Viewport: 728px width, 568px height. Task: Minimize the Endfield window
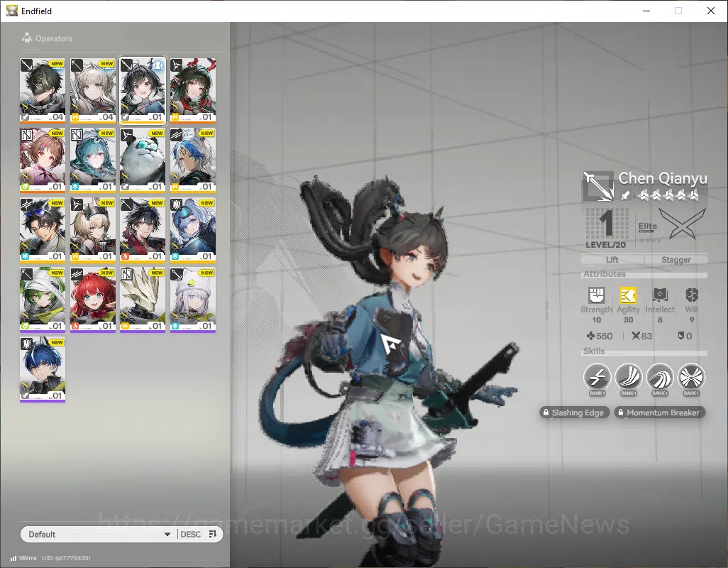tap(646, 11)
